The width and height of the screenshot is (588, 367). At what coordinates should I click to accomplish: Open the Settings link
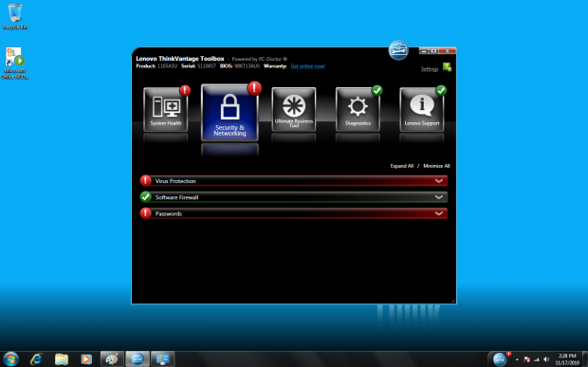(x=430, y=69)
